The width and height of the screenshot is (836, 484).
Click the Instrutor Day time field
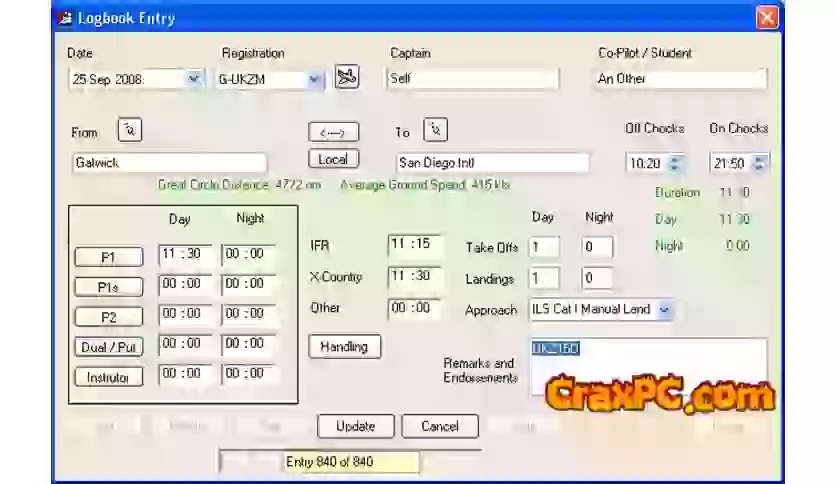pos(185,374)
